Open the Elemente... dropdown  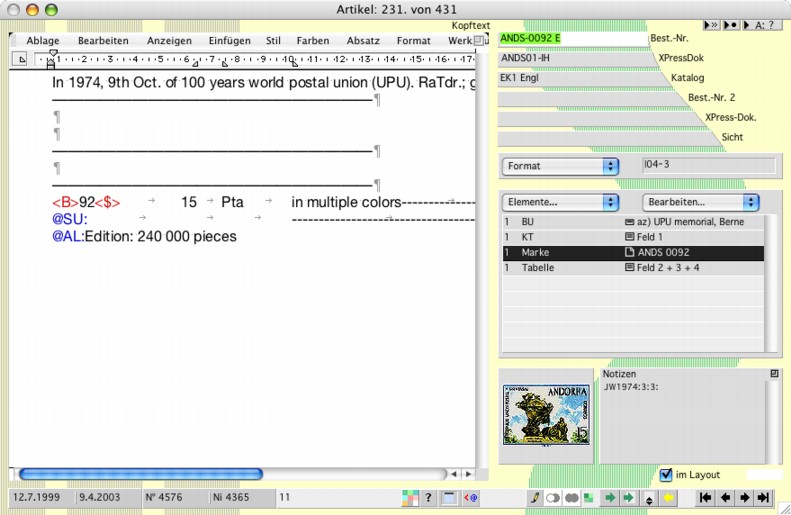(x=560, y=202)
